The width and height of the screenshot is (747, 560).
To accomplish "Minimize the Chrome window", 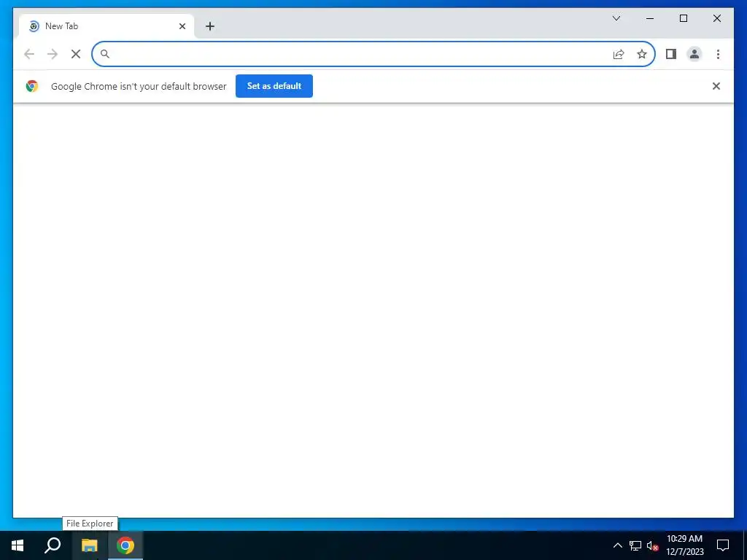I will click(x=650, y=18).
